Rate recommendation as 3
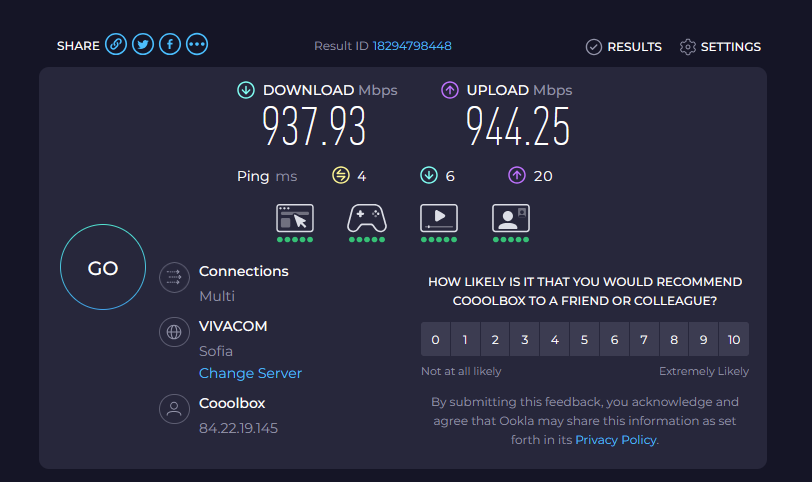This screenshot has height=482, width=812. pos(525,339)
